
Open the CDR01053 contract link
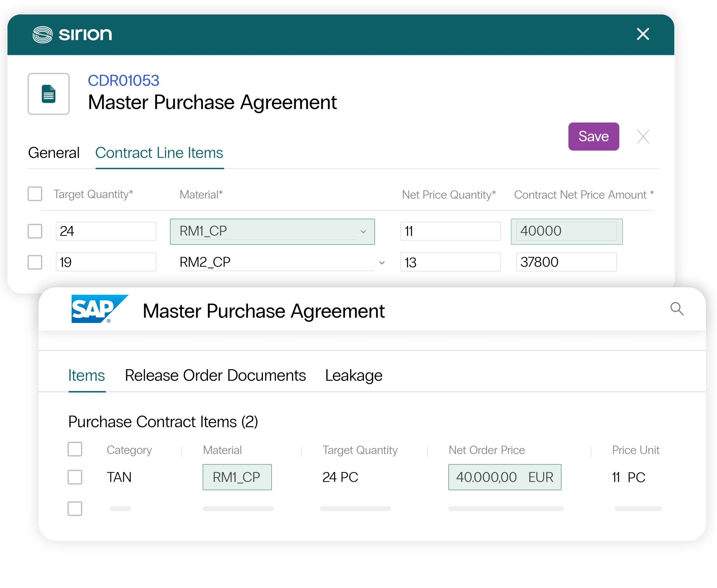[x=123, y=80]
